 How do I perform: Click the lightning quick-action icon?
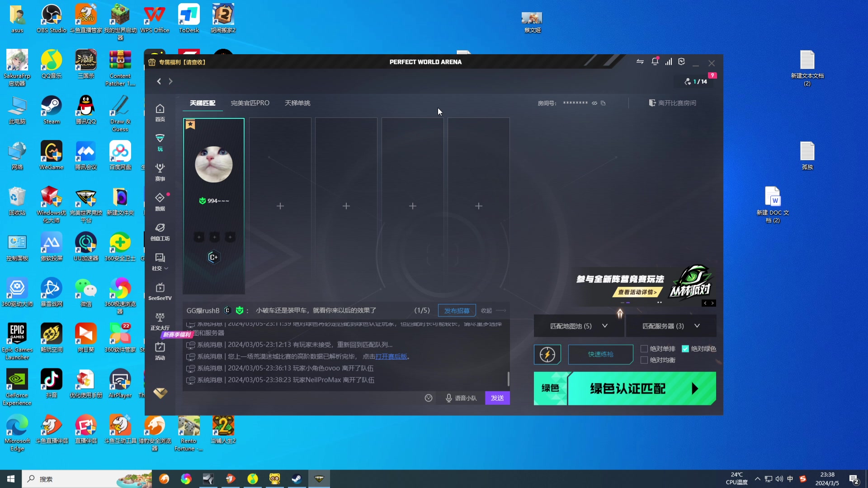click(x=547, y=355)
